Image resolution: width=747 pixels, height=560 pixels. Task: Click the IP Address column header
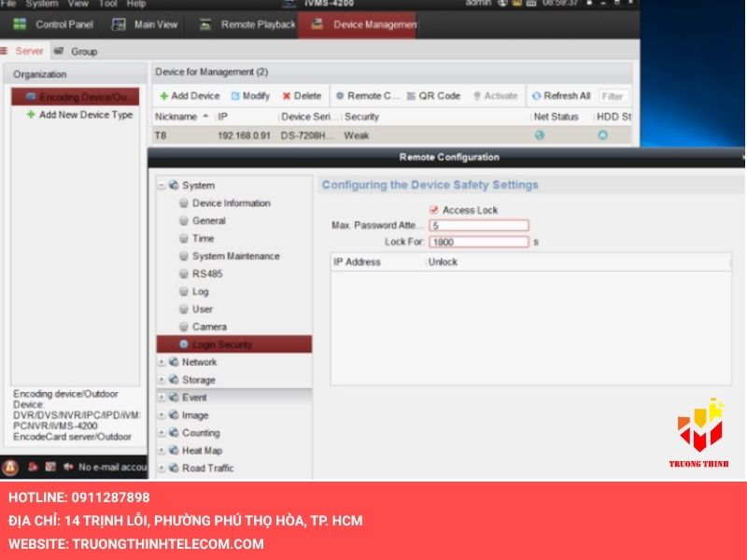point(358,262)
